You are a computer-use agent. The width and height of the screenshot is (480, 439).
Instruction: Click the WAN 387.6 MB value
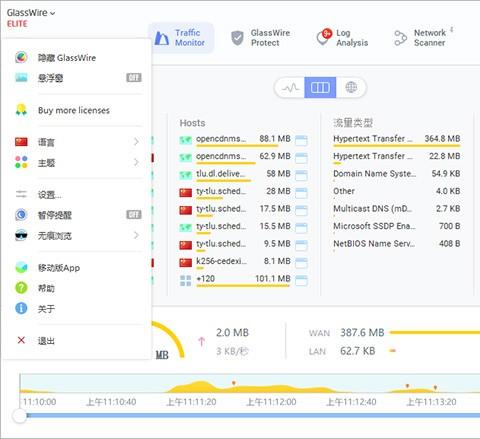point(362,333)
